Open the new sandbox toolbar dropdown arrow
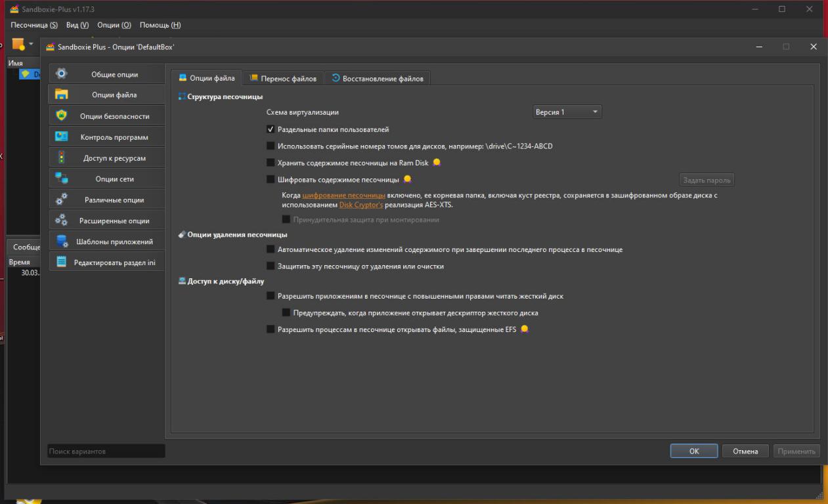The height and width of the screenshot is (504, 828). [31, 44]
